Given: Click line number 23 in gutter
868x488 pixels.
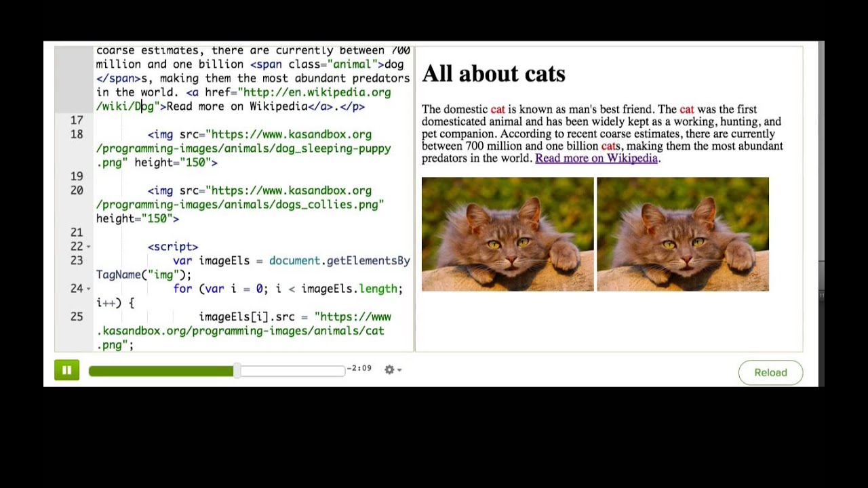Looking at the screenshot, I should [x=77, y=260].
